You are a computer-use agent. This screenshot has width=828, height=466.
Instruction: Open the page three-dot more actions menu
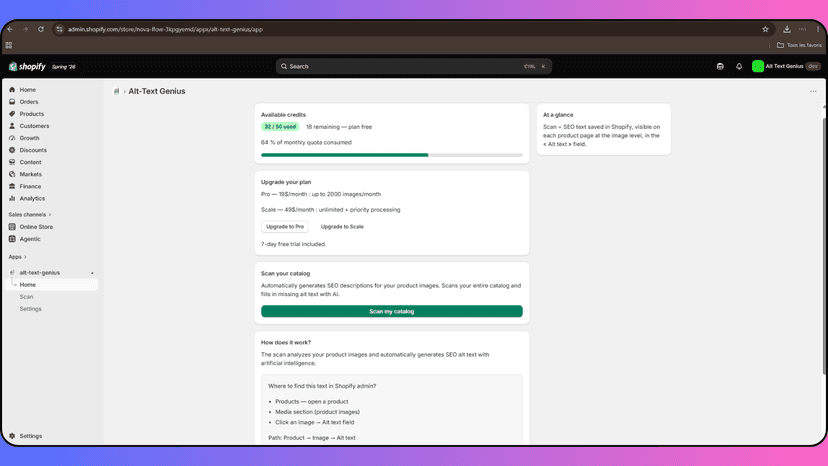coord(813,91)
